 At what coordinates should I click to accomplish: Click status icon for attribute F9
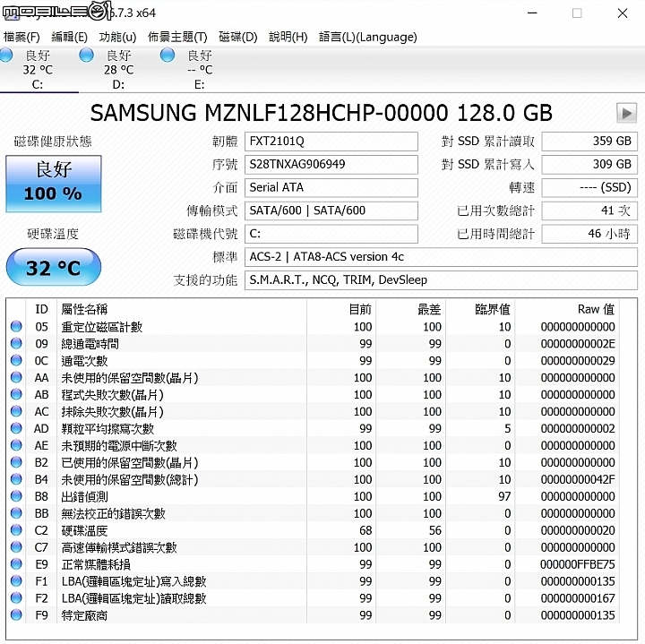click(x=16, y=614)
